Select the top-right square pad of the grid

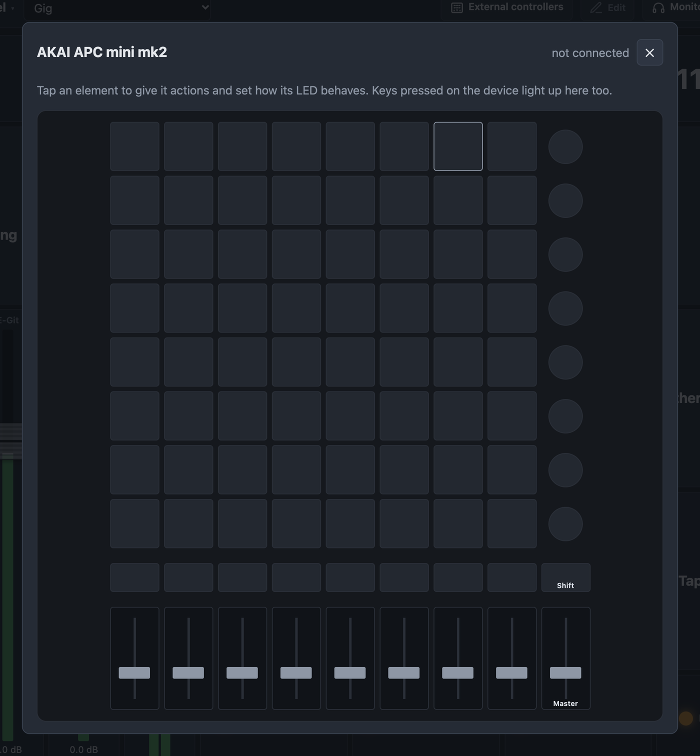pyautogui.click(x=512, y=146)
